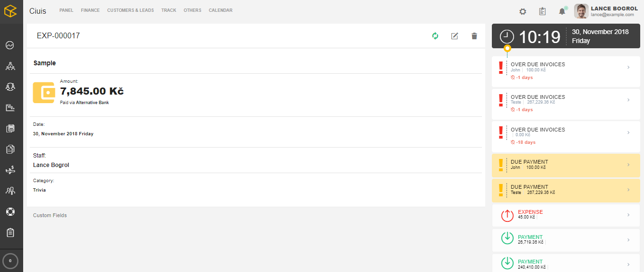Open the Custom Fields section

click(x=50, y=215)
